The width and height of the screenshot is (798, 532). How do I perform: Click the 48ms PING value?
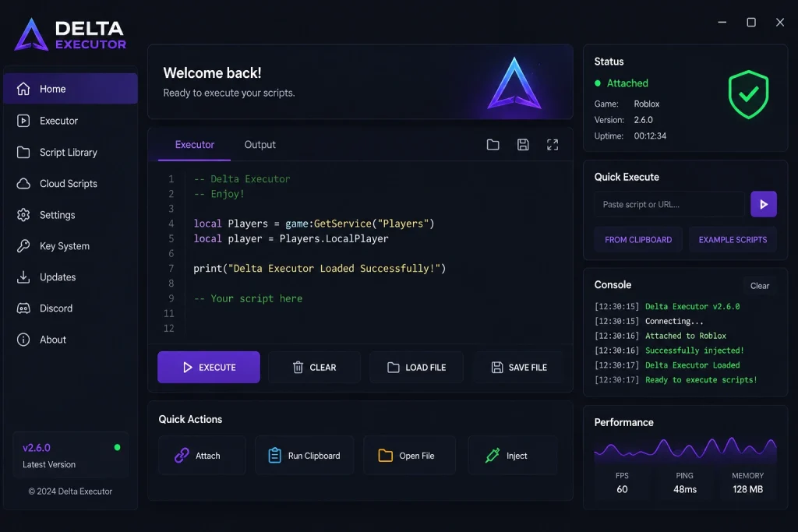tap(684, 489)
